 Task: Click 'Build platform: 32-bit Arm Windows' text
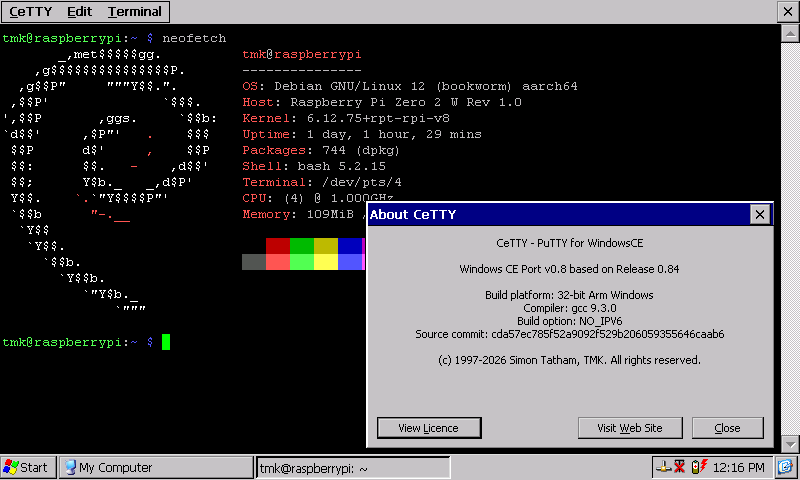(x=569, y=295)
